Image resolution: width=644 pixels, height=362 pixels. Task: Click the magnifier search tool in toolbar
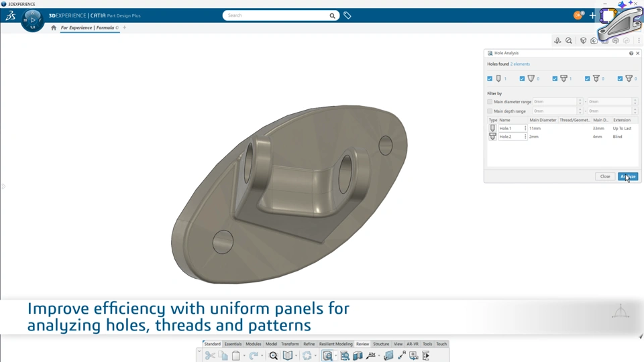pos(273,355)
